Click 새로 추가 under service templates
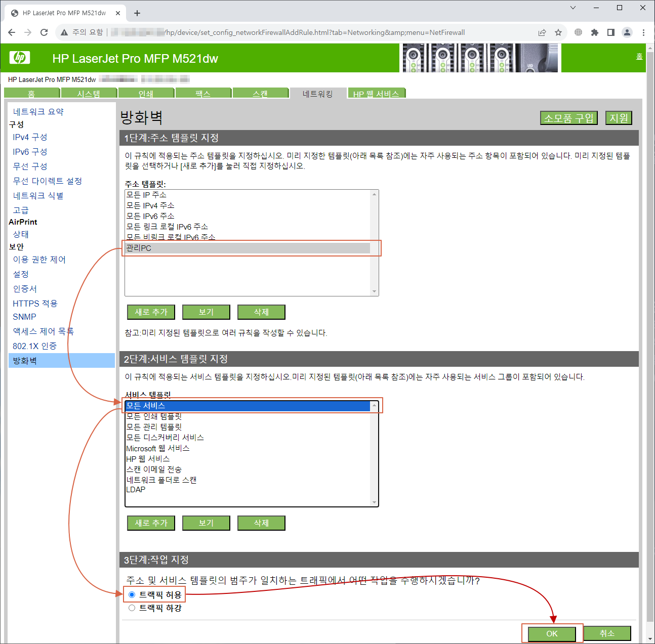This screenshot has height=644, width=655. [x=151, y=523]
